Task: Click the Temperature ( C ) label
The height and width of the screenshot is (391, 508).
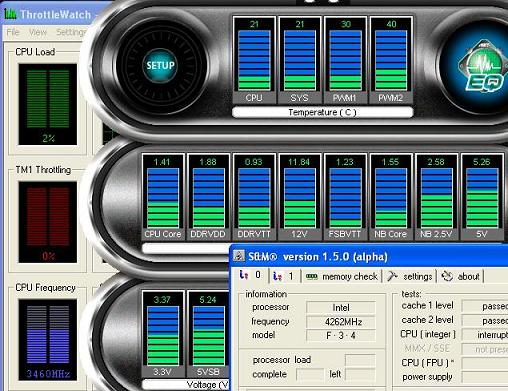Action: (322, 112)
